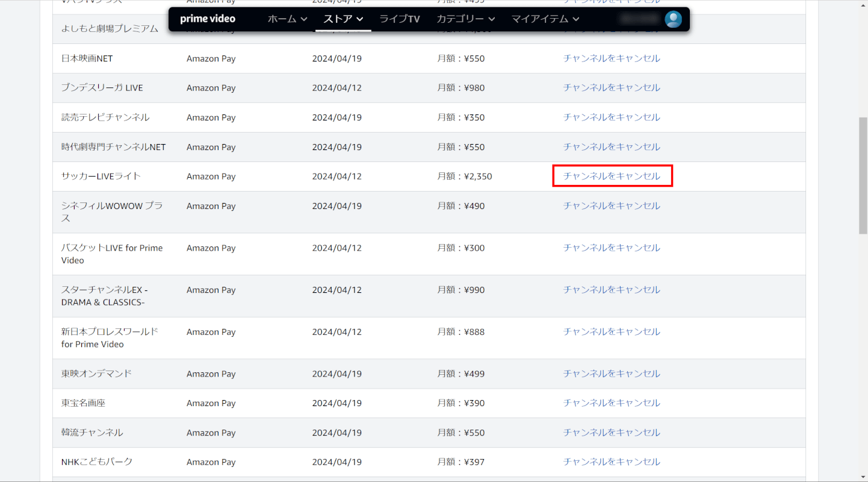Cancel the 新日本プロレスワールド channel

[612, 332]
